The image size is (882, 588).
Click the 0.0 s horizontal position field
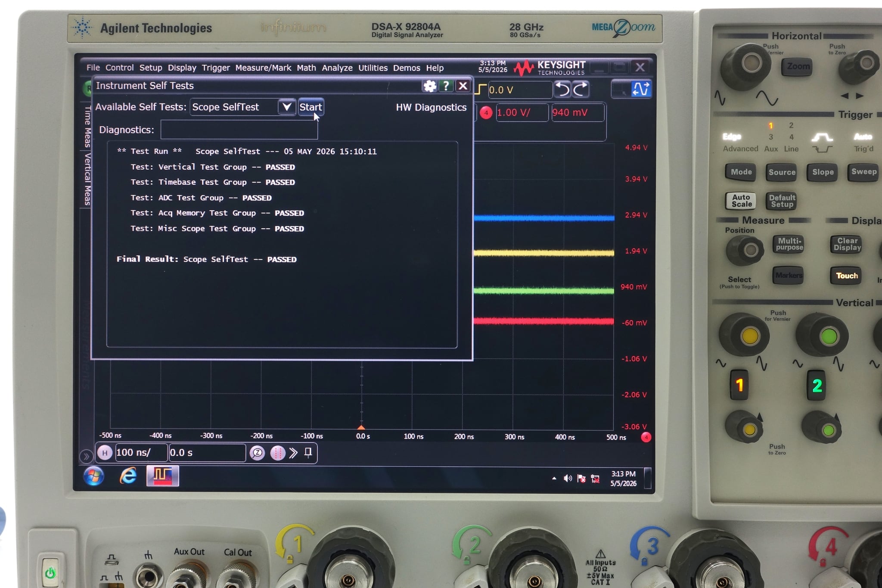tap(207, 453)
